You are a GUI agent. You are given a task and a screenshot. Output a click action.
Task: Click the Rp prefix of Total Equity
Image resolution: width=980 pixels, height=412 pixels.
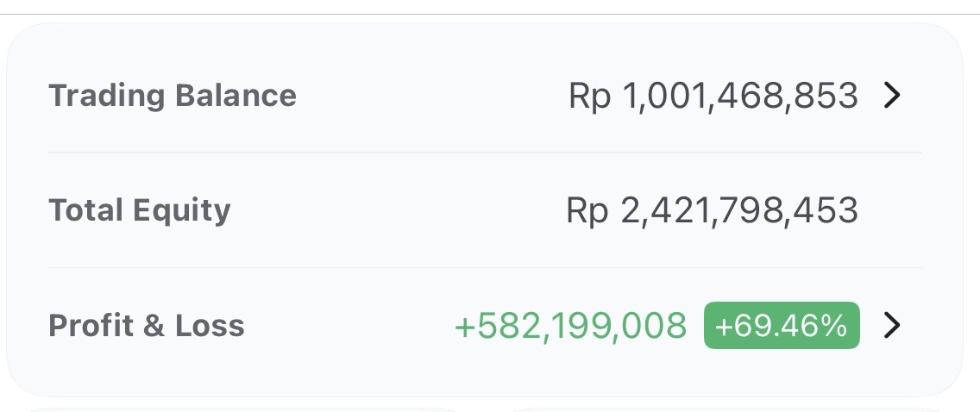tap(587, 210)
